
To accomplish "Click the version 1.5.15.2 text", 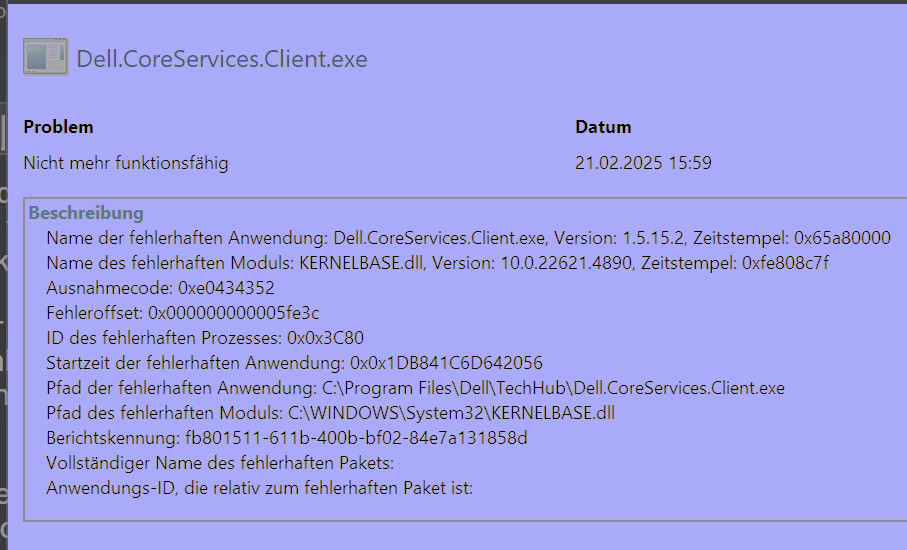I will (x=653, y=238).
